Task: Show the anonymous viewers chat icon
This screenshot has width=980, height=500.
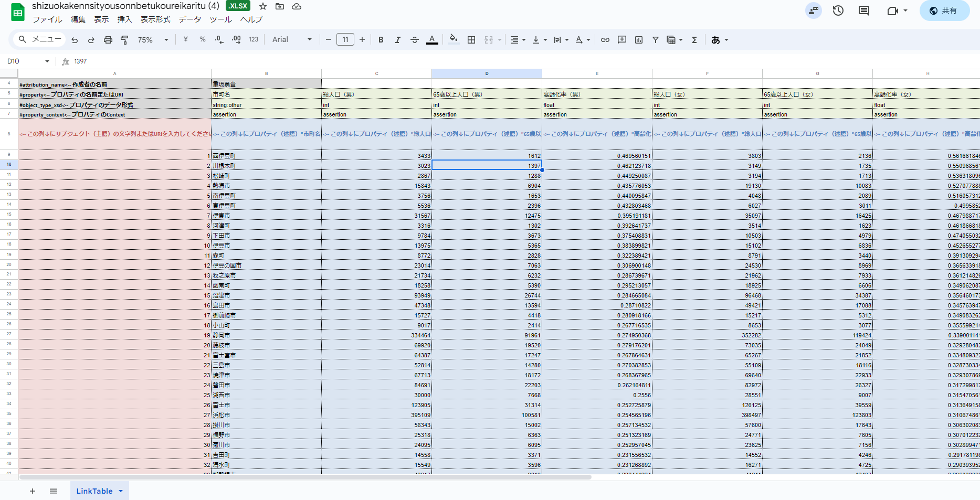Action: tap(814, 10)
